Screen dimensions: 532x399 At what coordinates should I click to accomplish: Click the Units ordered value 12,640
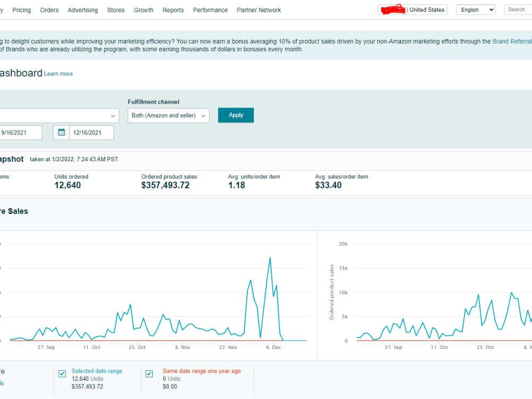68,185
